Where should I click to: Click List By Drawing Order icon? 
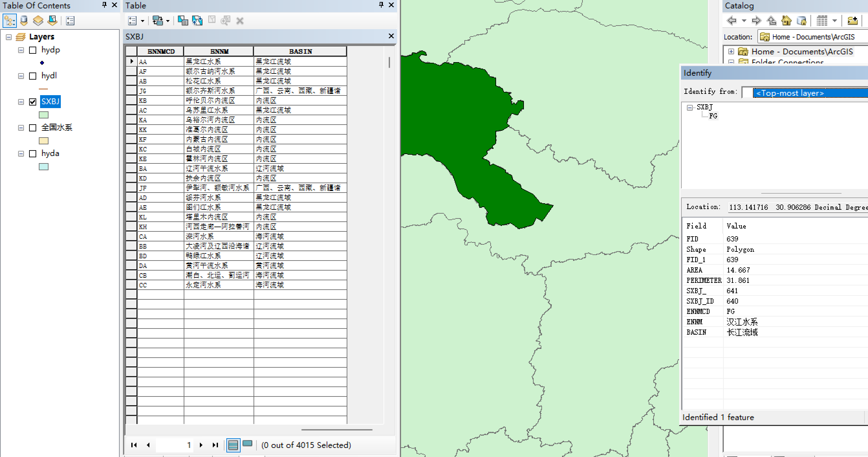pyautogui.click(x=9, y=21)
